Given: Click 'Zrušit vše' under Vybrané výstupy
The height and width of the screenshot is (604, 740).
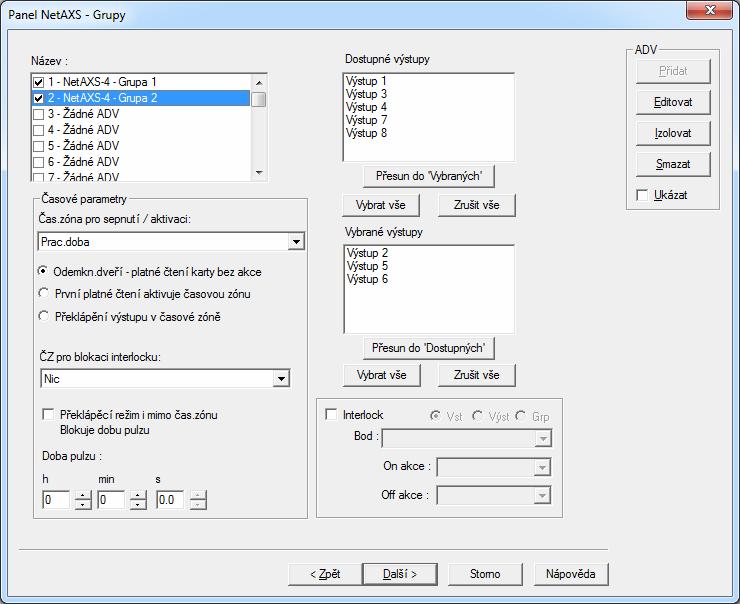Looking at the screenshot, I should point(477,375).
